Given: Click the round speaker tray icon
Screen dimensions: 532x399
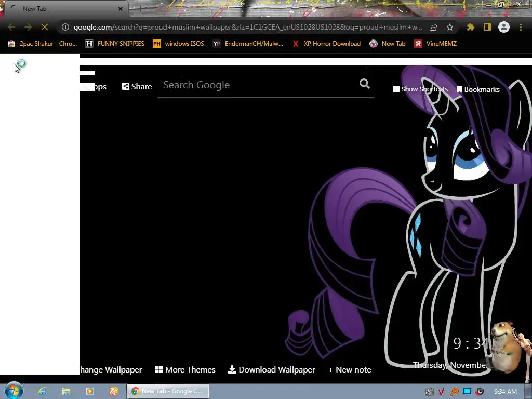Looking at the screenshot, I should [x=480, y=392].
